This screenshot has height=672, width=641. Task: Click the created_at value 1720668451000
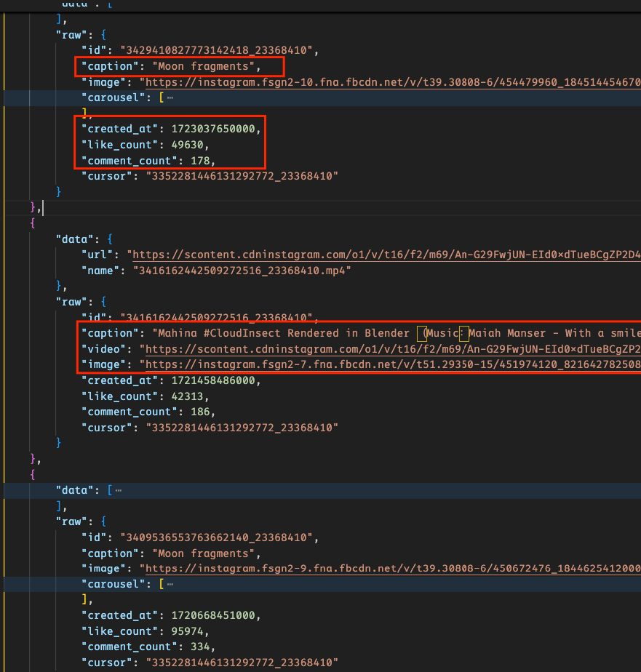pyautogui.click(x=213, y=615)
